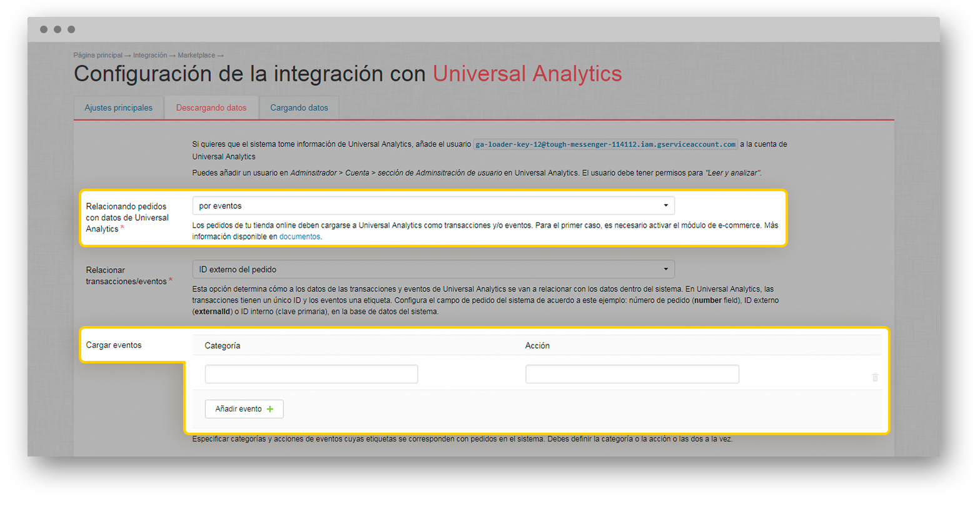Click the Categoría column header
The image size is (980, 509).
[223, 346]
